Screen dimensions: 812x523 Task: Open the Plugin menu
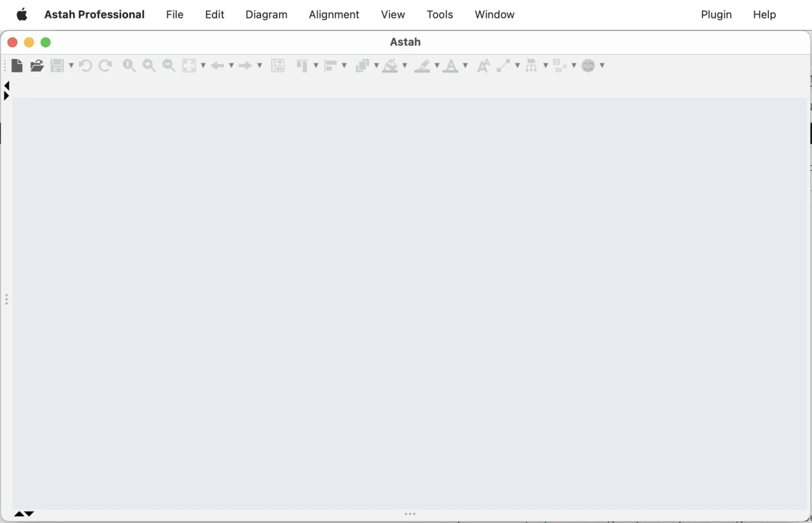pyautogui.click(x=717, y=15)
